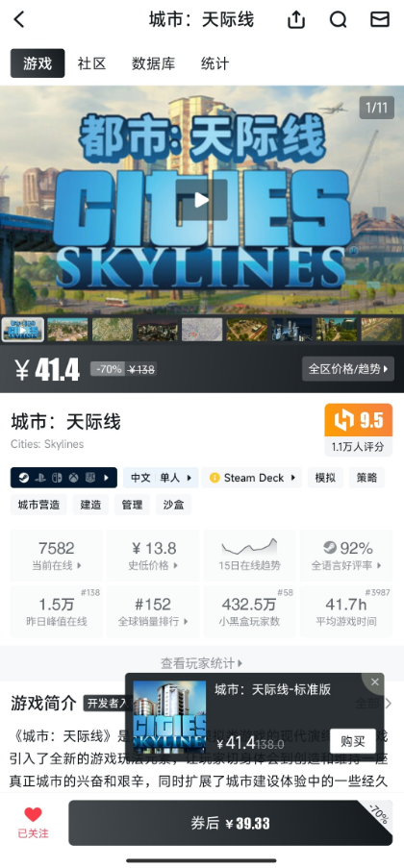The width and height of the screenshot is (404, 868).
Task: Go back using the top-left arrow
Action: tap(19, 20)
